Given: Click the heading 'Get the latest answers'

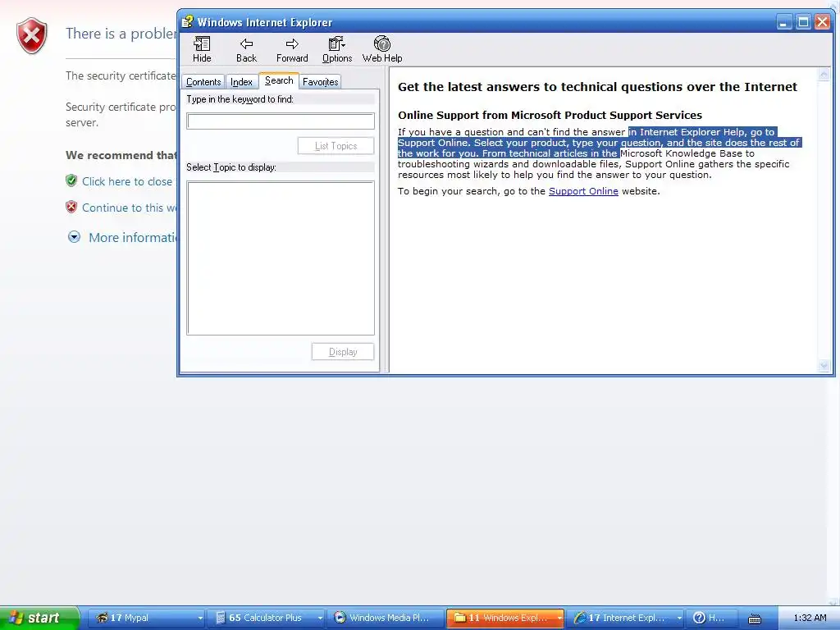Looking at the screenshot, I should 597,87.
